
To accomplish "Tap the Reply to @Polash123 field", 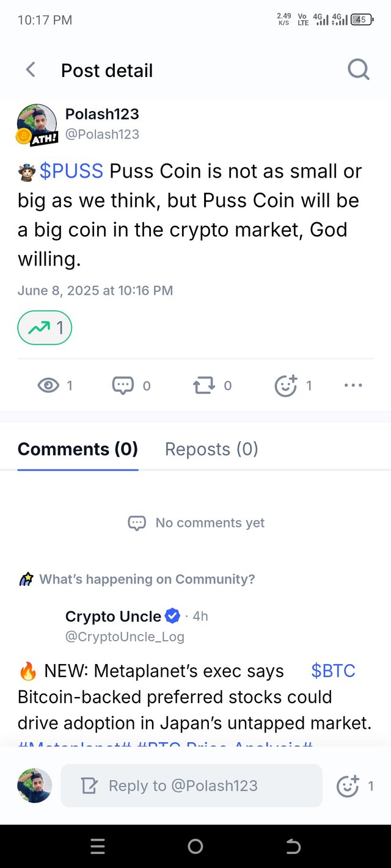I will point(191,786).
